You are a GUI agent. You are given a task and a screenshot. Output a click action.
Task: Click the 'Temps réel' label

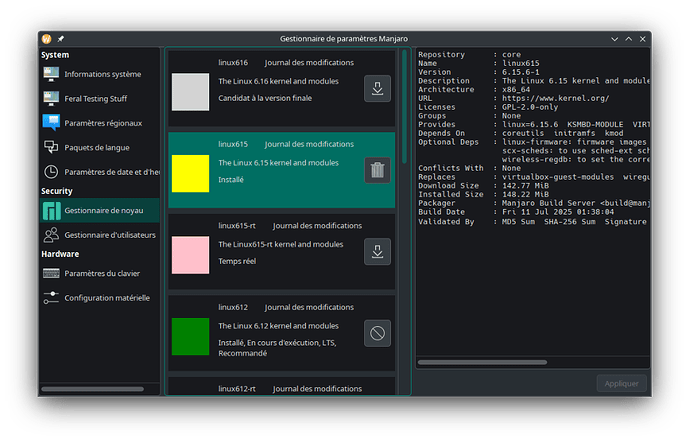237,261
